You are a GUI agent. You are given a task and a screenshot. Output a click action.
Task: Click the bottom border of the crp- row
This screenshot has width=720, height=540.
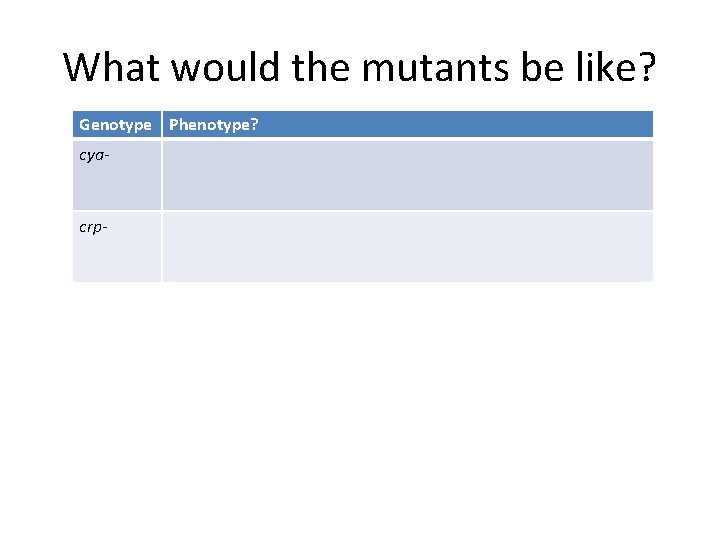(360, 282)
